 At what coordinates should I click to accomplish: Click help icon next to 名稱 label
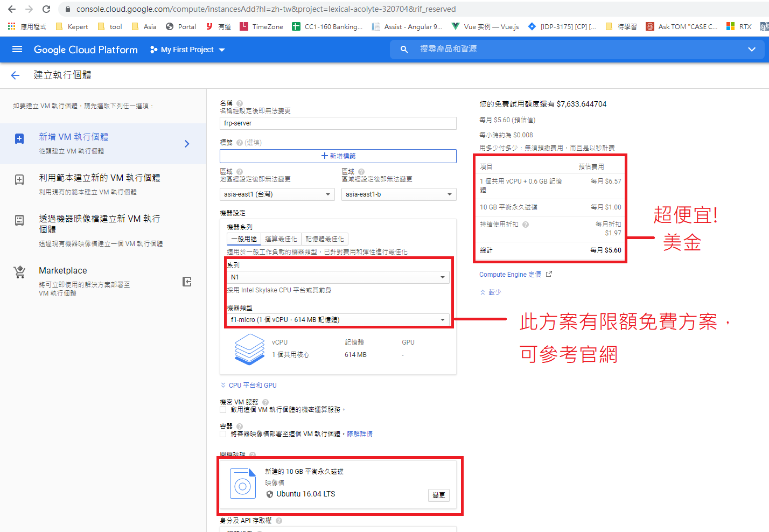(240, 103)
